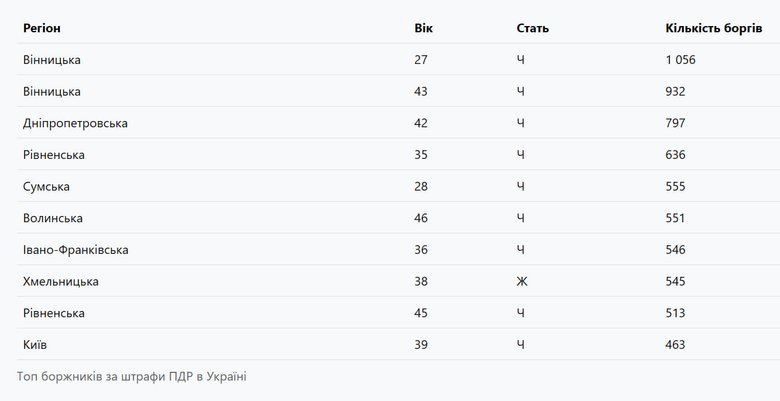The image size is (780, 401).
Task: Click the "Івано-Франківська" region cell
Action: pyautogui.click(x=75, y=250)
